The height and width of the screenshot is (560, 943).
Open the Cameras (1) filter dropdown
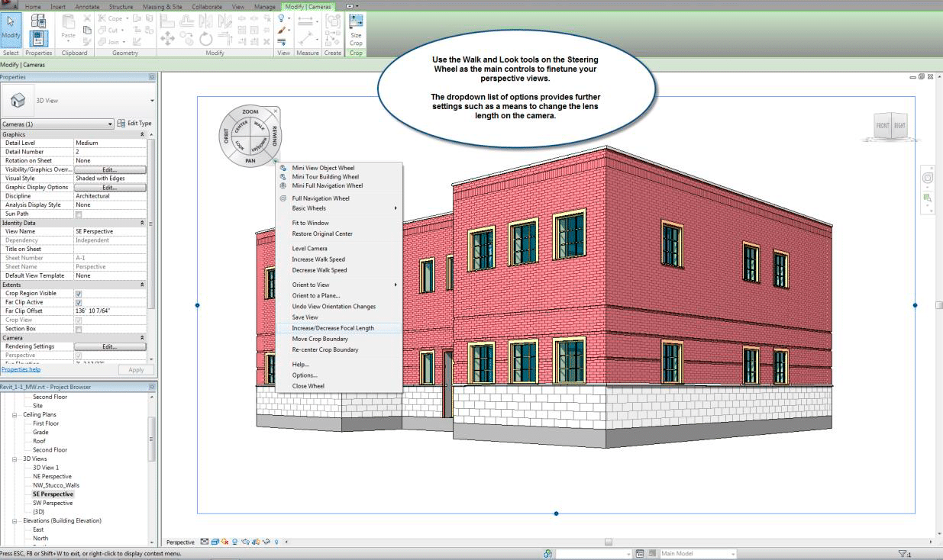(110, 124)
